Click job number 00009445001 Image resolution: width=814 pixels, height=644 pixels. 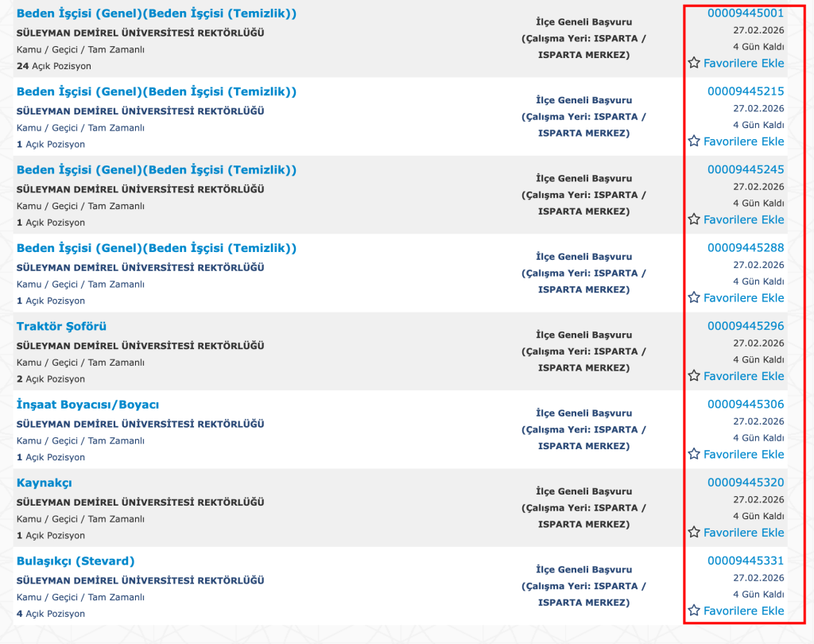[745, 14]
